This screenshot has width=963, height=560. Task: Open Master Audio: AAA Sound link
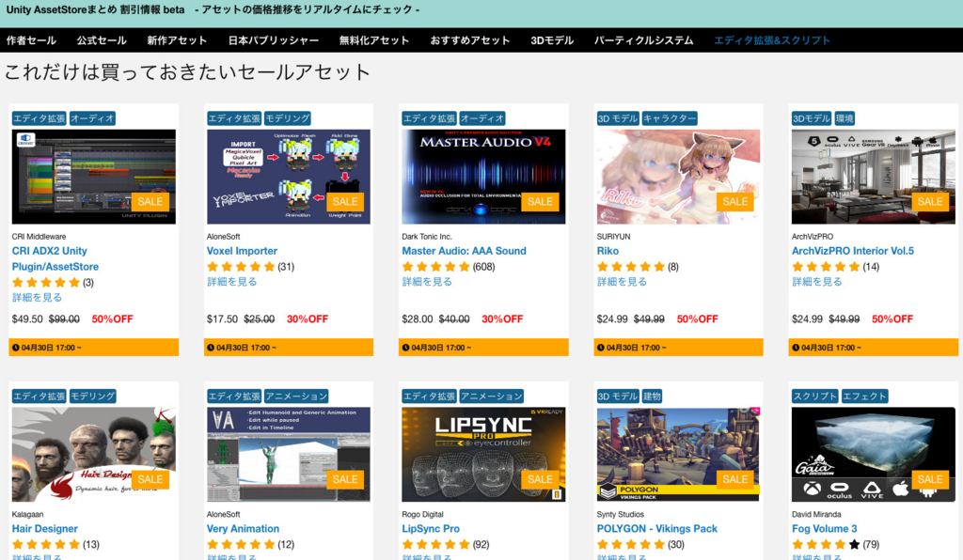[464, 251]
